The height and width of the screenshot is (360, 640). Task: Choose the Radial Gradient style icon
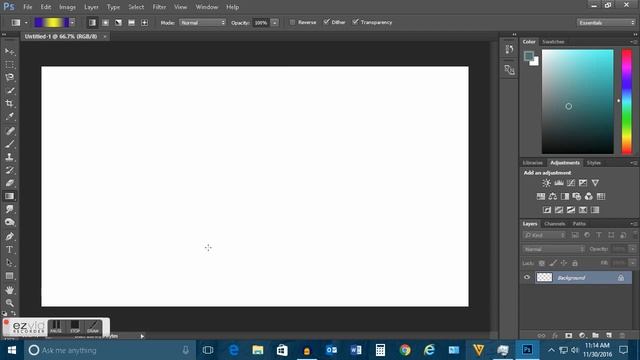(105, 23)
